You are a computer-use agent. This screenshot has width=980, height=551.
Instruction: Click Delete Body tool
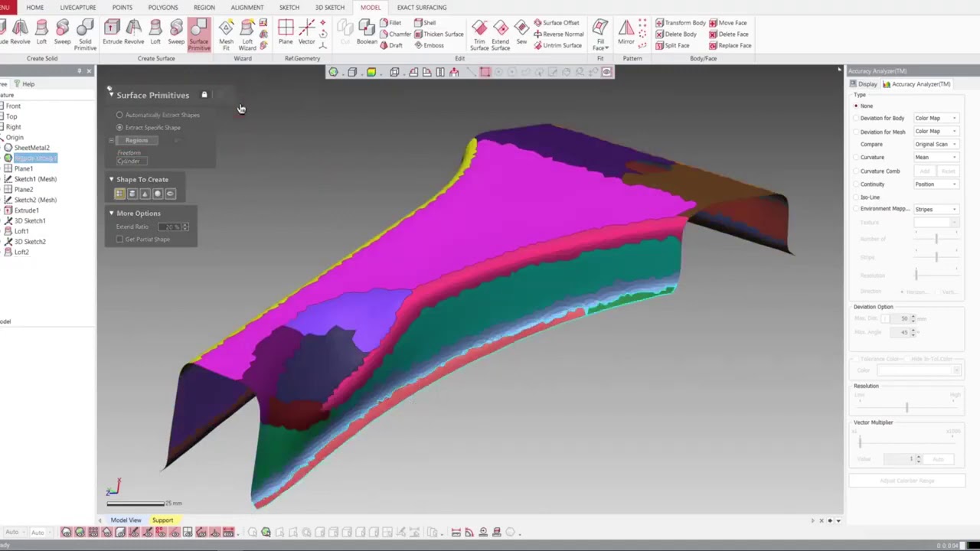click(676, 34)
